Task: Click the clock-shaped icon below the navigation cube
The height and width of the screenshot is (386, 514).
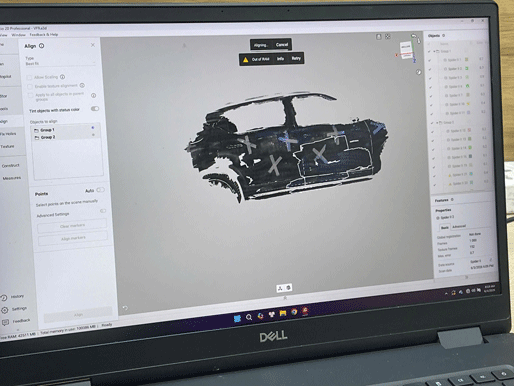Action: pos(419,72)
